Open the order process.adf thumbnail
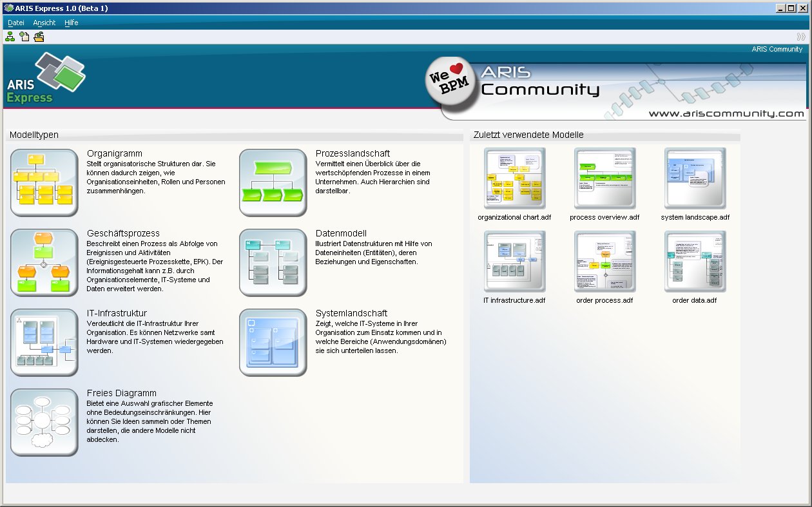The width and height of the screenshot is (812, 507). coord(605,262)
